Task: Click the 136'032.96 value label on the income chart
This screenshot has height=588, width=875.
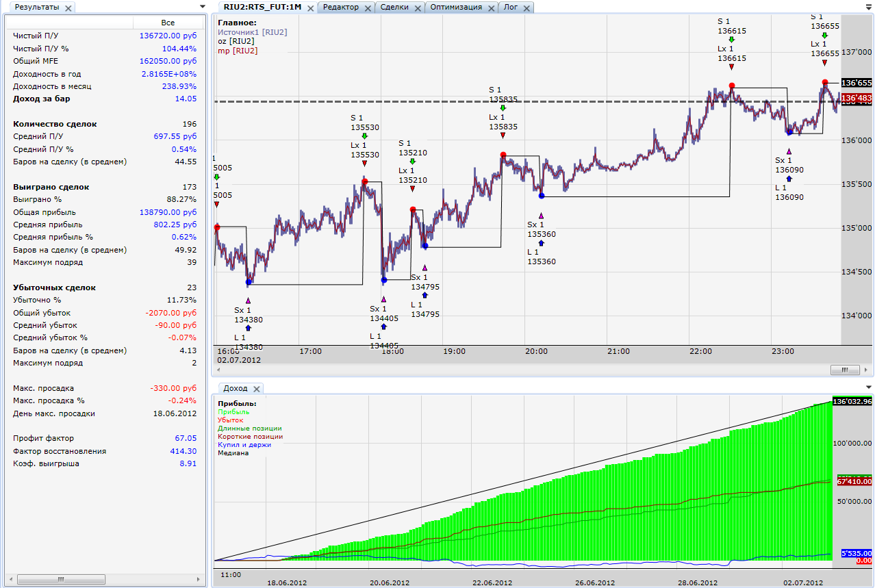Action: (852, 402)
